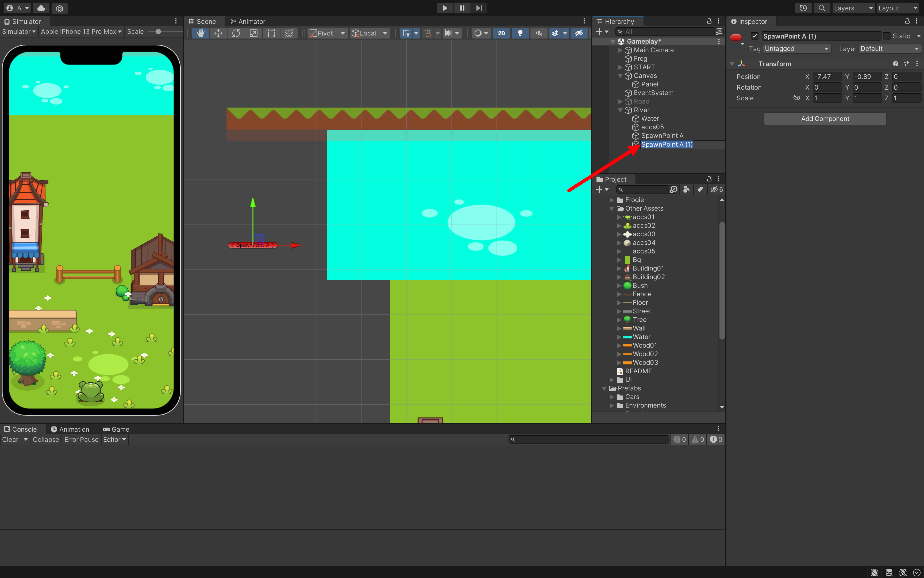
Task: Click Clear in the Console
Action: [10, 440]
